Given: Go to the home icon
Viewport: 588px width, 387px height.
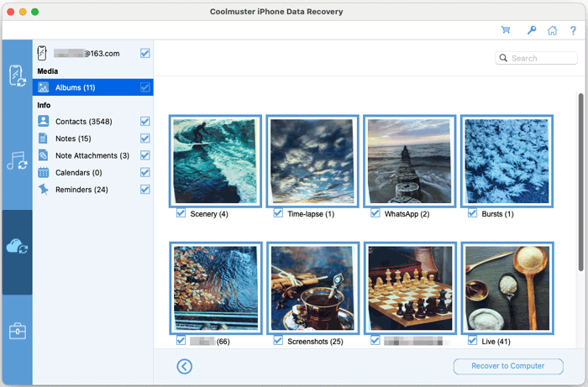Looking at the screenshot, I should [x=552, y=30].
